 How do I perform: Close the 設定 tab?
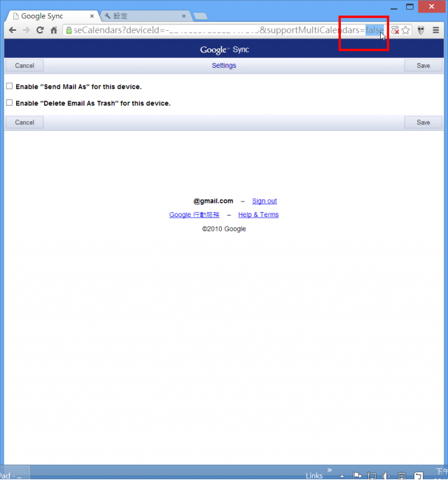coord(183,16)
